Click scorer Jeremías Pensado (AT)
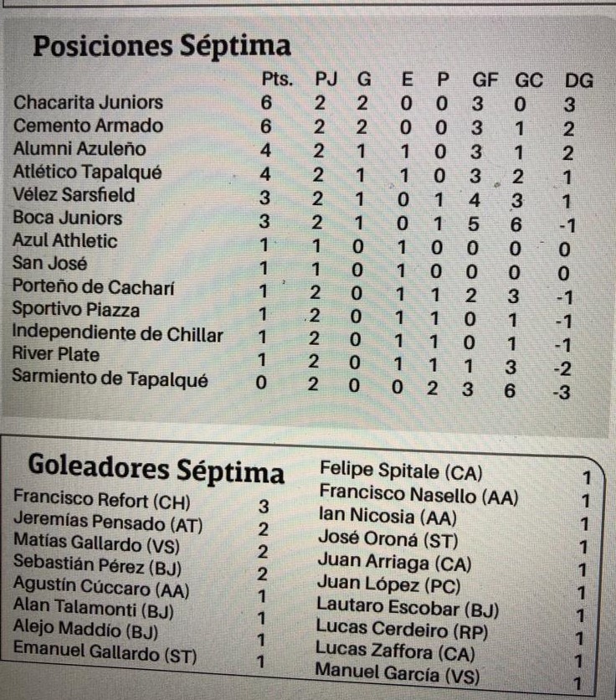Image resolution: width=616 pixels, height=700 pixels. point(108,522)
